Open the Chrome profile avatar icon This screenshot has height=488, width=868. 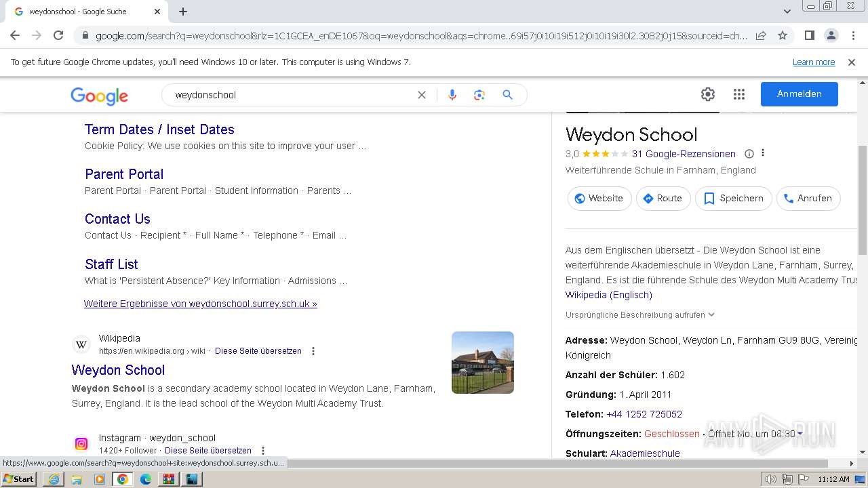[831, 35]
